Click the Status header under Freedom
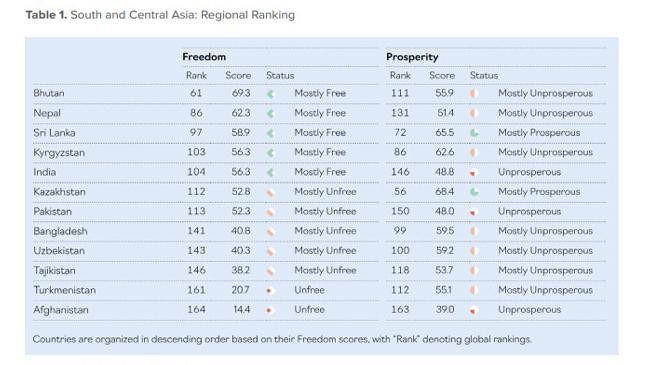Image resolution: width=650 pixels, height=365 pixels. (x=280, y=75)
